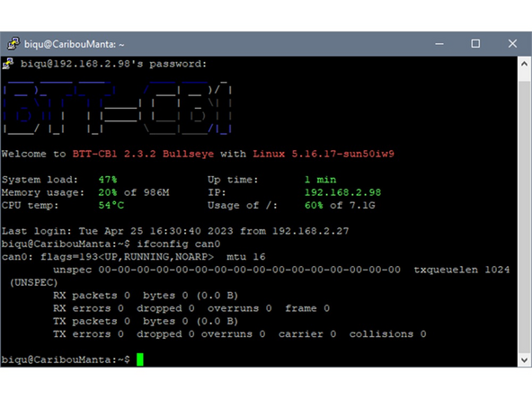Click the 'RX errors 0' text

[x=88, y=308]
